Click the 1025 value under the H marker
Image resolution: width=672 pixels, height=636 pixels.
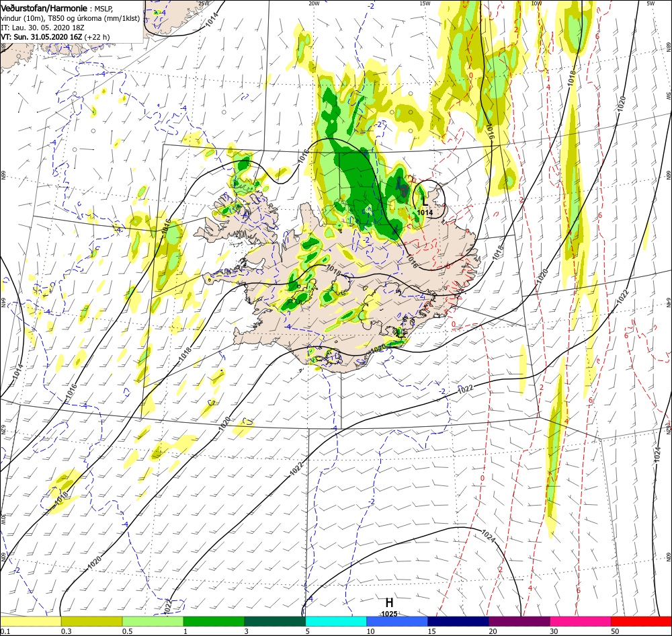coord(389,614)
